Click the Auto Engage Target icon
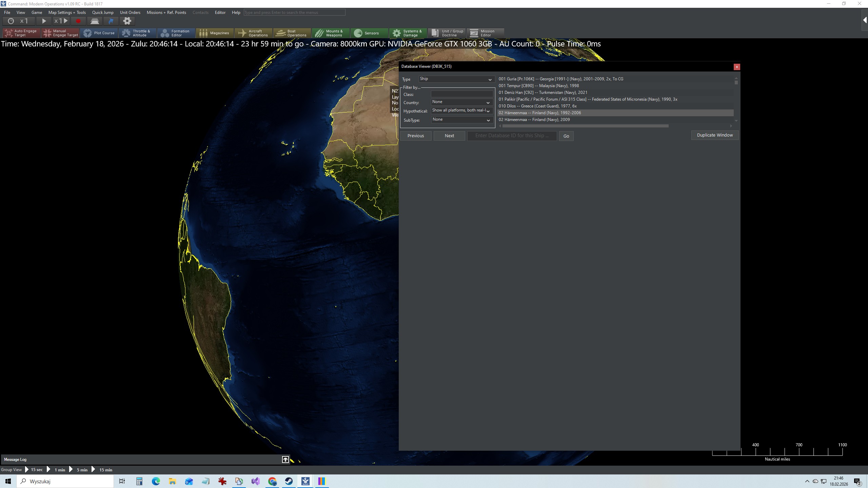Viewport: 868px width, 488px height. click(x=9, y=33)
